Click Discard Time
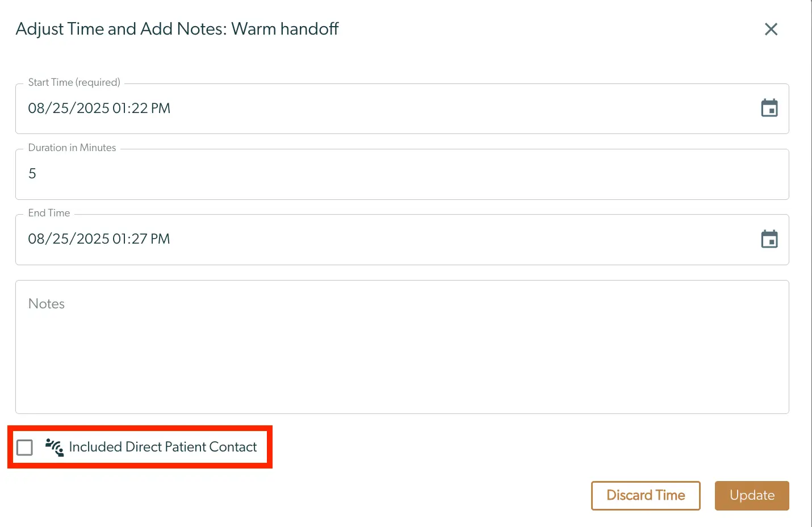812x527 pixels. (646, 495)
